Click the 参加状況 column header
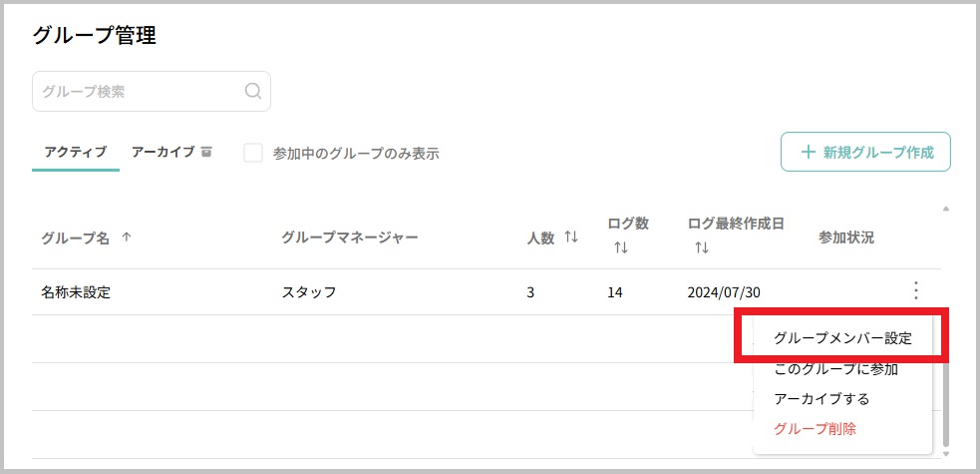 pos(846,237)
